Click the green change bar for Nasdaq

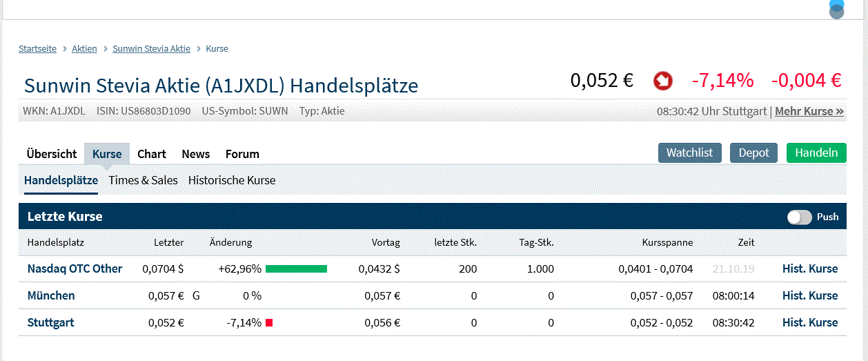[x=296, y=269]
